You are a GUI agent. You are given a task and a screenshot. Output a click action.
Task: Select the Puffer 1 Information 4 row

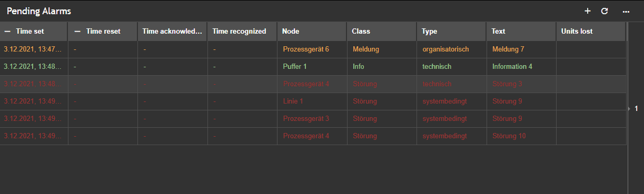coord(313,67)
